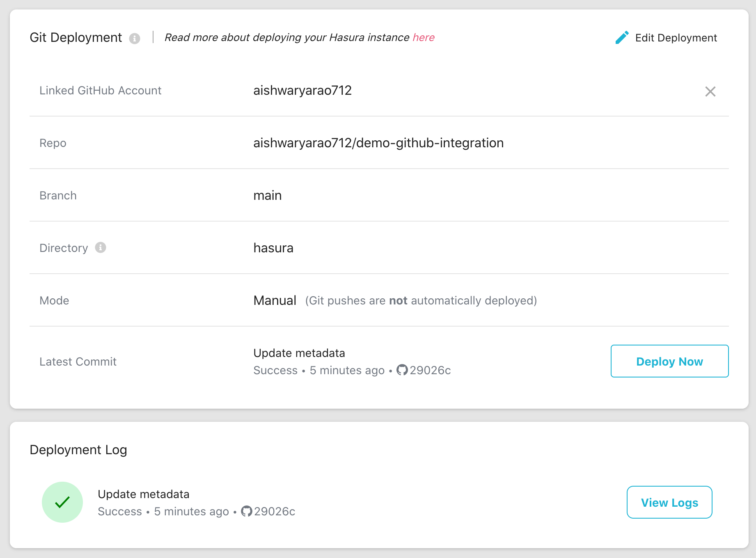Screen dimensions: 756x558
Task: Click the green success checkmark badge
Action: click(x=62, y=502)
